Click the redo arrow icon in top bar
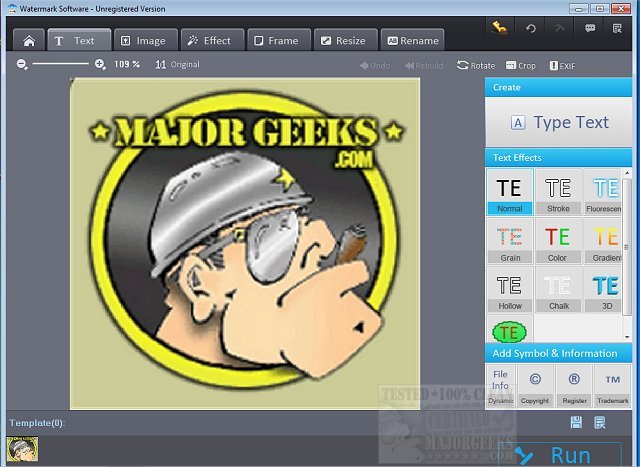Image resolution: width=640 pixels, height=467 pixels. tap(560, 28)
